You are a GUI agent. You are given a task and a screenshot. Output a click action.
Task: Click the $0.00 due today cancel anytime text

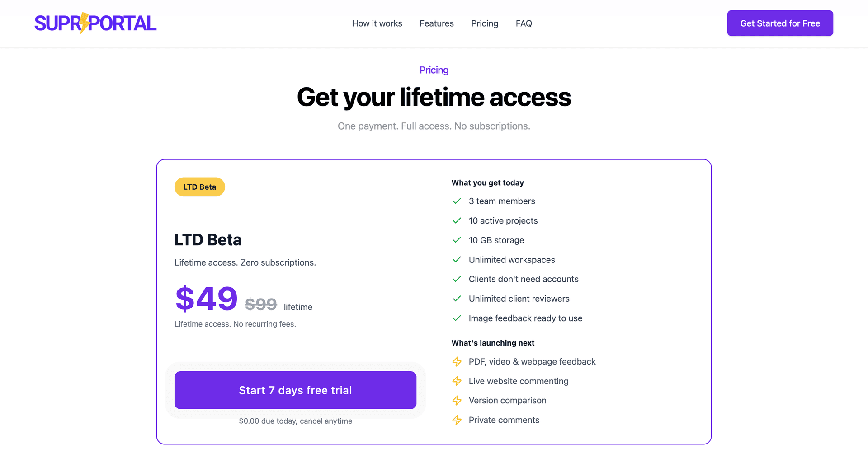coord(296,421)
